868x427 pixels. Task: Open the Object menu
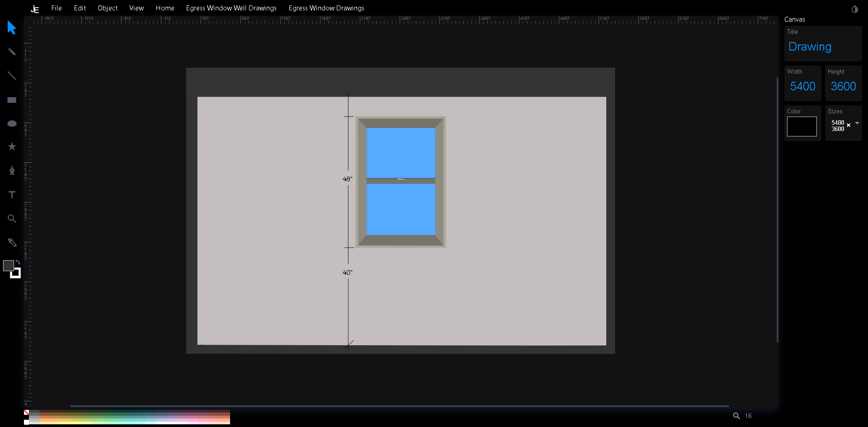pyautogui.click(x=108, y=8)
